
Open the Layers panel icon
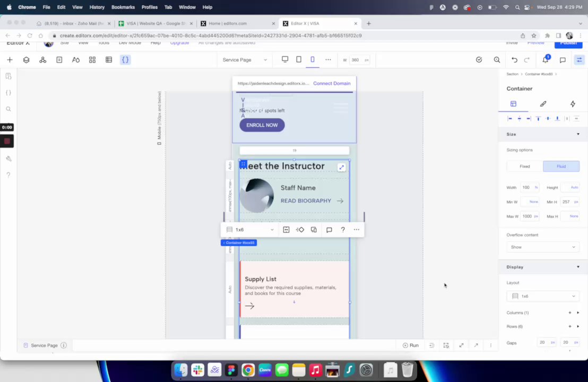[26, 60]
